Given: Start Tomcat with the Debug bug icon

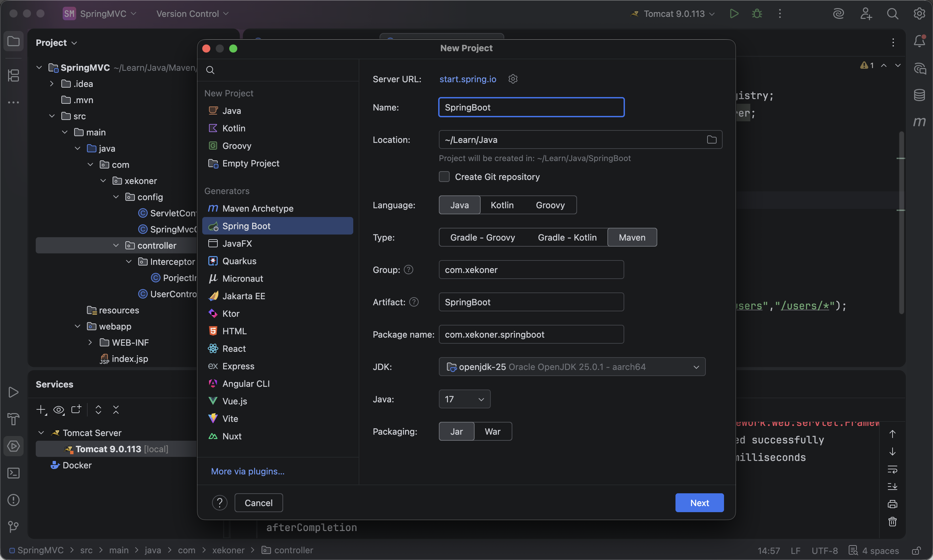Looking at the screenshot, I should [x=757, y=14].
